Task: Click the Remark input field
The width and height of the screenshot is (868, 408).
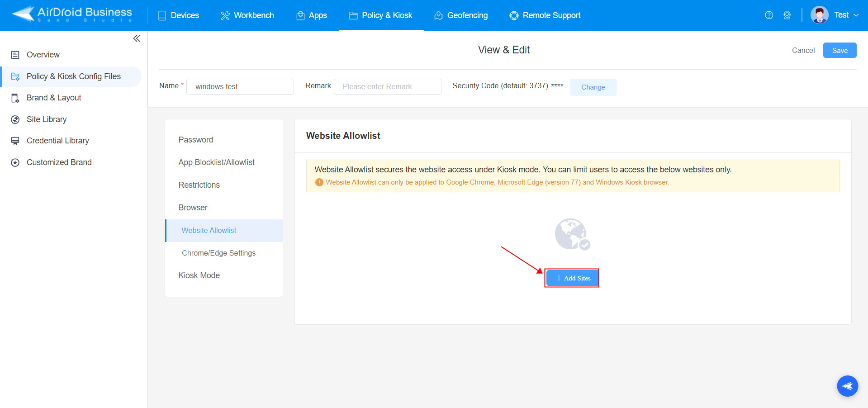Action: tap(387, 86)
